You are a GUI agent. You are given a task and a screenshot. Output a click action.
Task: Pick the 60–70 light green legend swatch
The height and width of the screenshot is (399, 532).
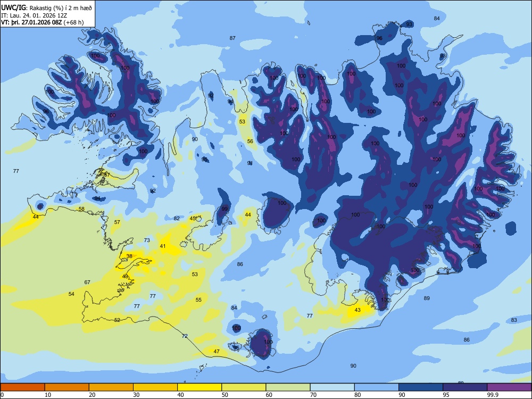point(288,387)
